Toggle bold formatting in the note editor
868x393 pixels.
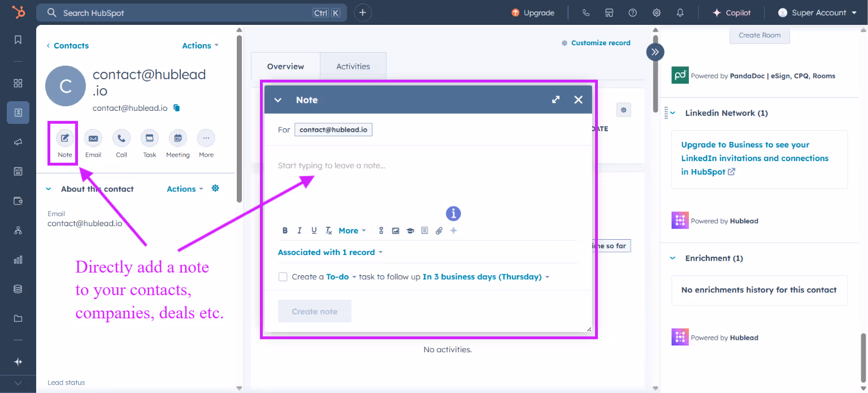[x=285, y=230]
